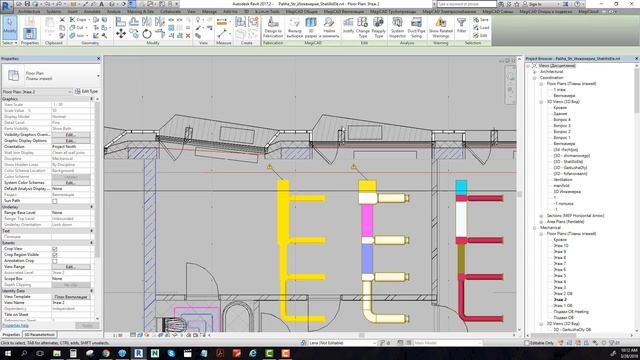Click the 3D section MagiCAD icon
Viewport: 640px width, 360px height.
click(x=311, y=27)
